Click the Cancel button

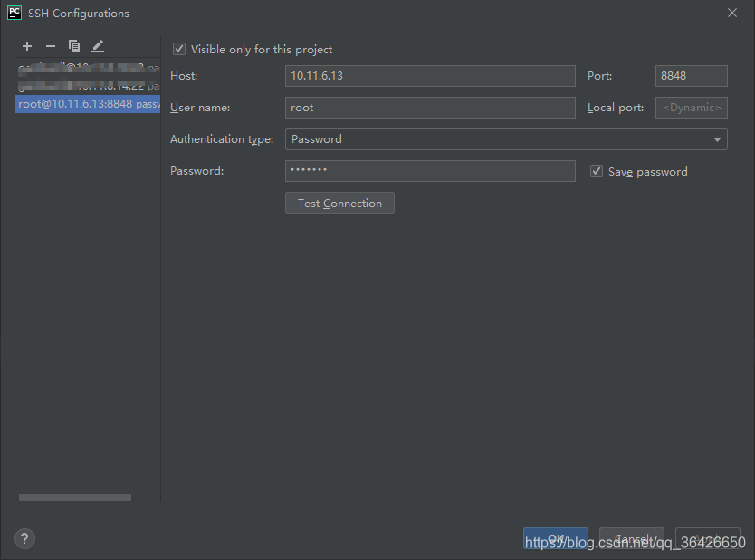pos(631,539)
